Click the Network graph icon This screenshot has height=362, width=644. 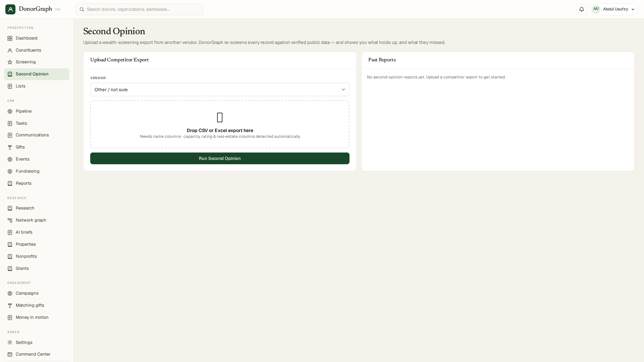coord(10,221)
